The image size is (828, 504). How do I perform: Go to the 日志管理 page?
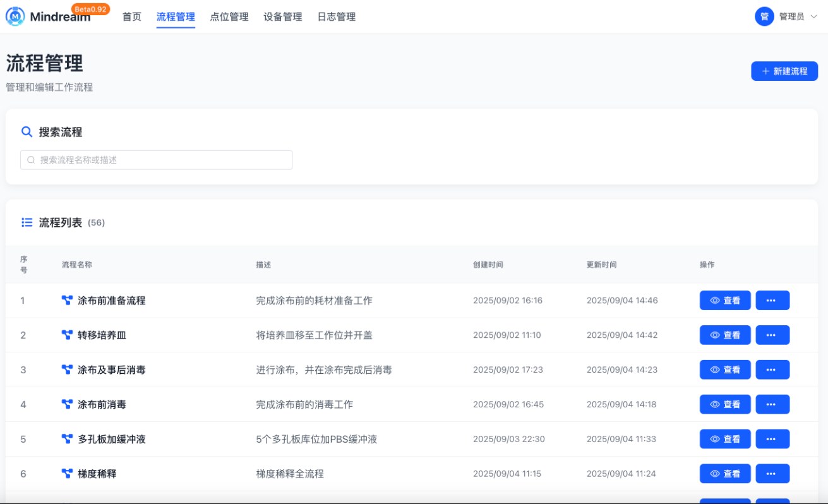coord(337,17)
